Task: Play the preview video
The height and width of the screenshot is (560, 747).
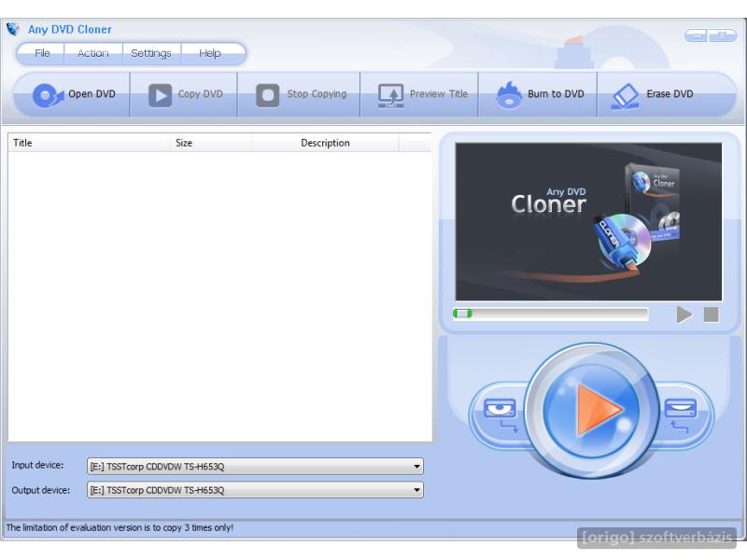Action: [684, 315]
